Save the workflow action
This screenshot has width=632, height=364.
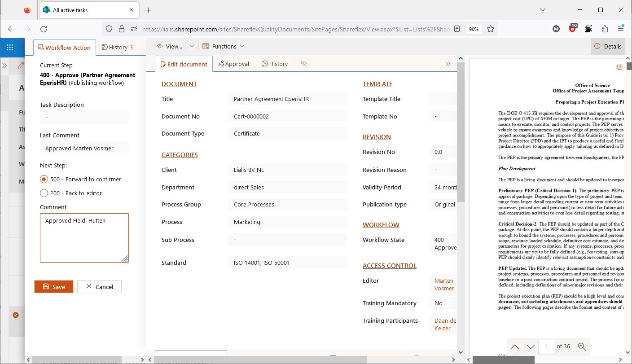[54, 287]
